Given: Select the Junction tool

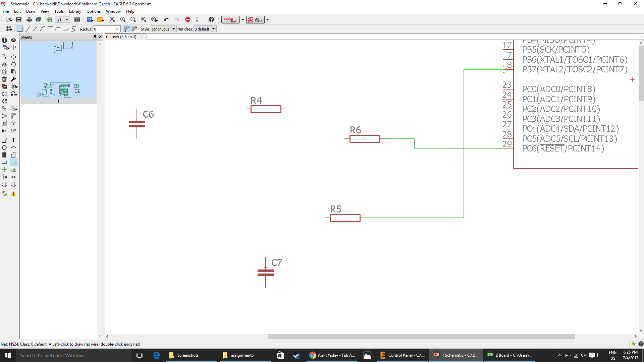Looking at the screenshot, I should click(x=4, y=170).
